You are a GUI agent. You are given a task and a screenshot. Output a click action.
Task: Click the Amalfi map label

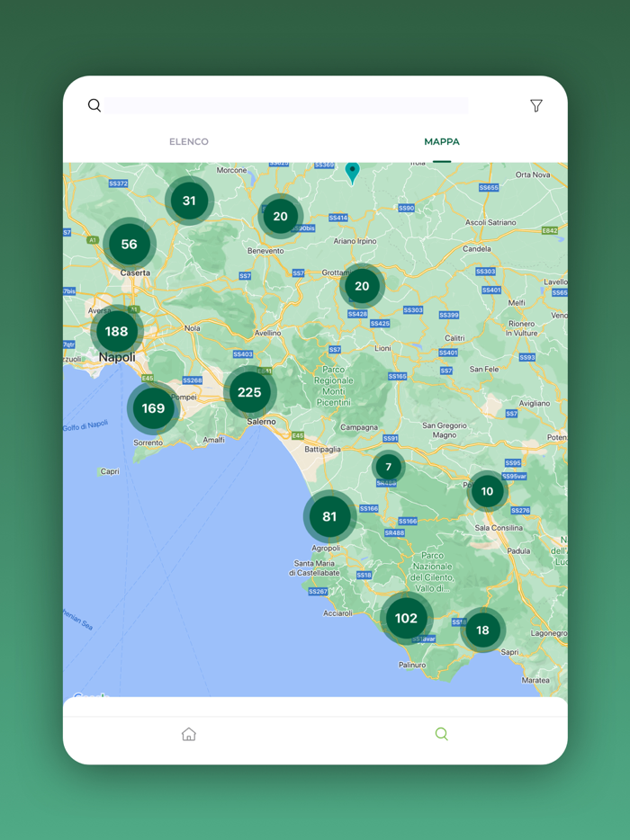pos(213,440)
